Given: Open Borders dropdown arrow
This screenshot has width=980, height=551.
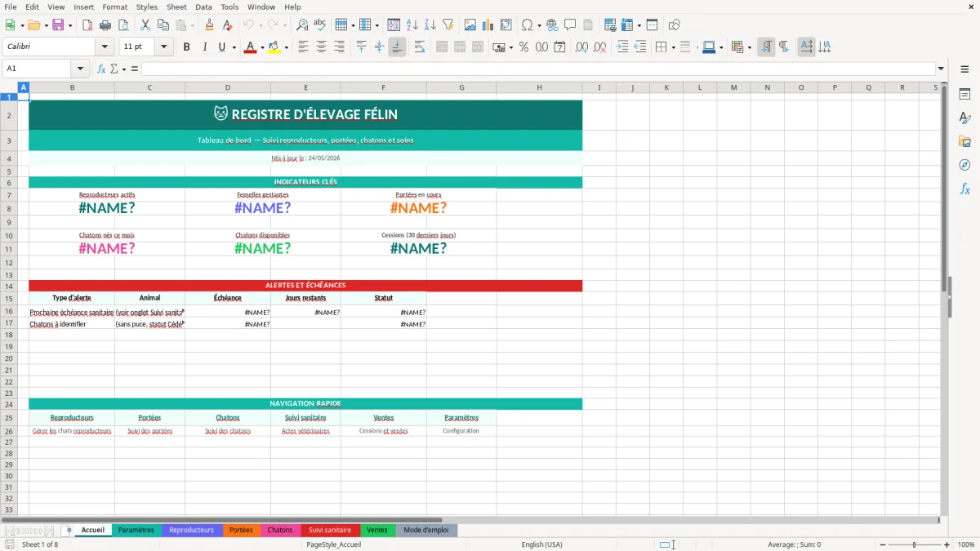Looking at the screenshot, I should pos(673,47).
